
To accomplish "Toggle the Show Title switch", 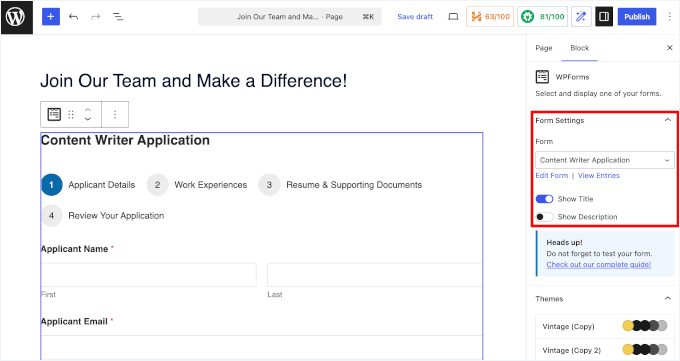I will 544,199.
